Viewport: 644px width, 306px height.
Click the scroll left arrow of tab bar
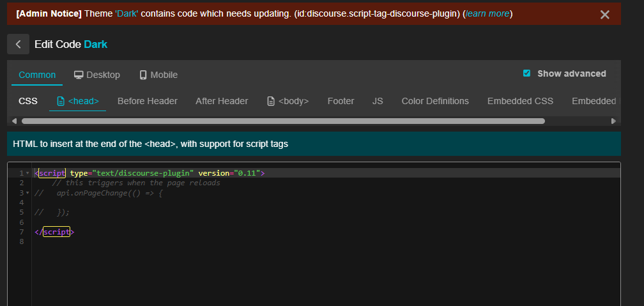[x=14, y=121]
